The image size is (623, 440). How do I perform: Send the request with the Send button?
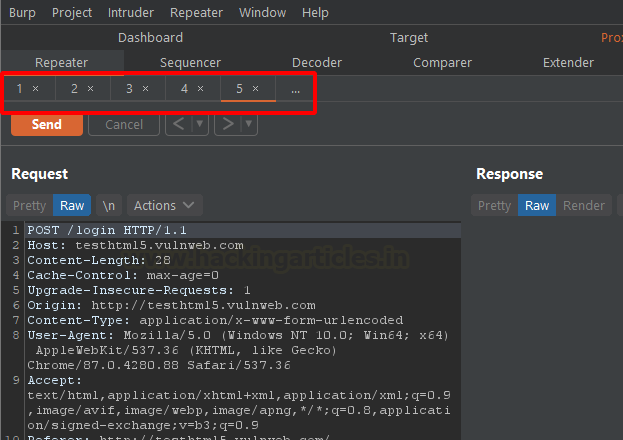[x=47, y=125]
